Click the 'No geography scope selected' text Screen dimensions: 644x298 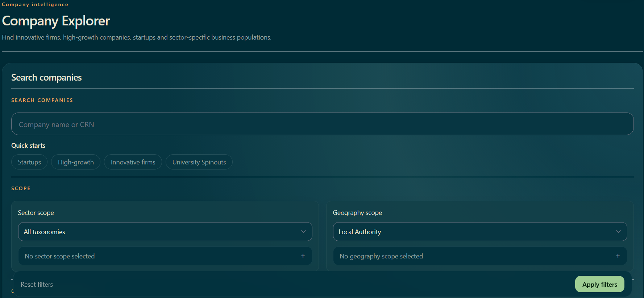[x=381, y=256]
